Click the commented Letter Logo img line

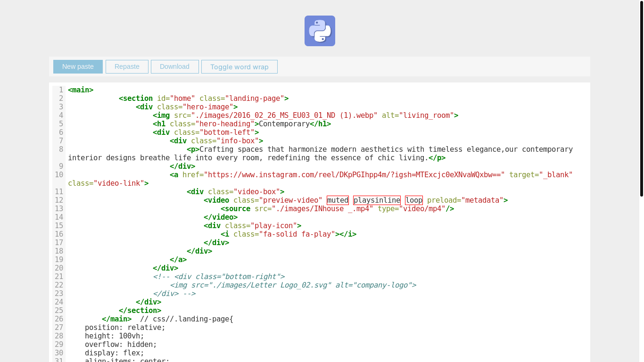[293, 285]
